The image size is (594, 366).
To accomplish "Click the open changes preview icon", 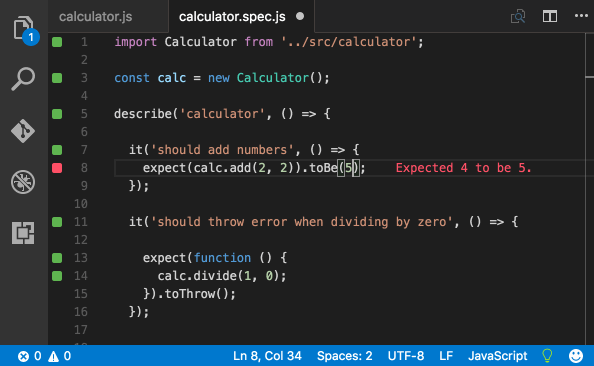I will click(x=518, y=16).
